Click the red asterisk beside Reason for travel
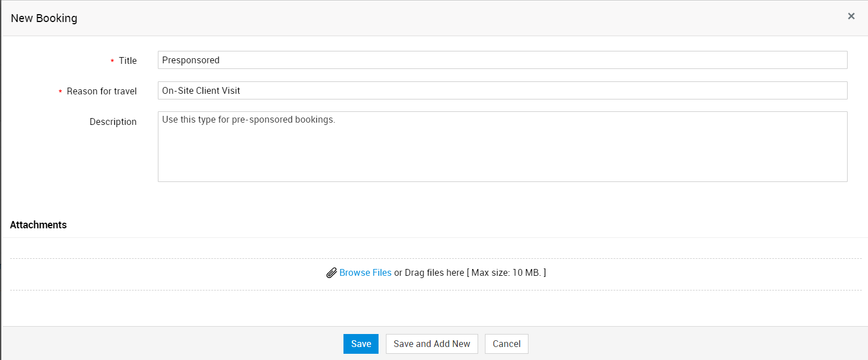The height and width of the screenshot is (360, 868). [x=61, y=92]
